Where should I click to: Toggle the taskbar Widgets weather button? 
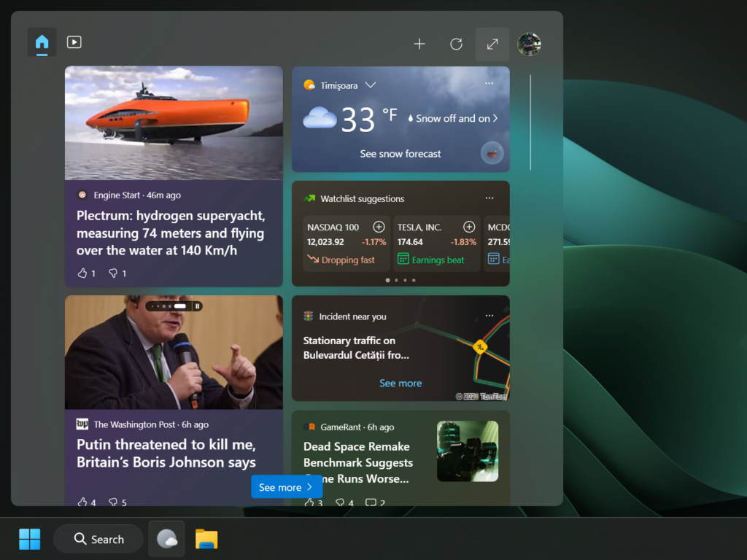tap(167, 539)
